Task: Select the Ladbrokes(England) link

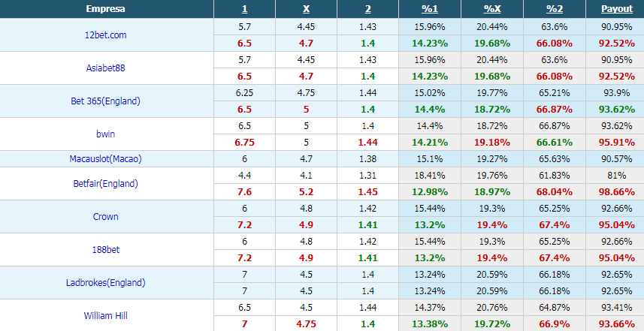Action: coord(105,283)
